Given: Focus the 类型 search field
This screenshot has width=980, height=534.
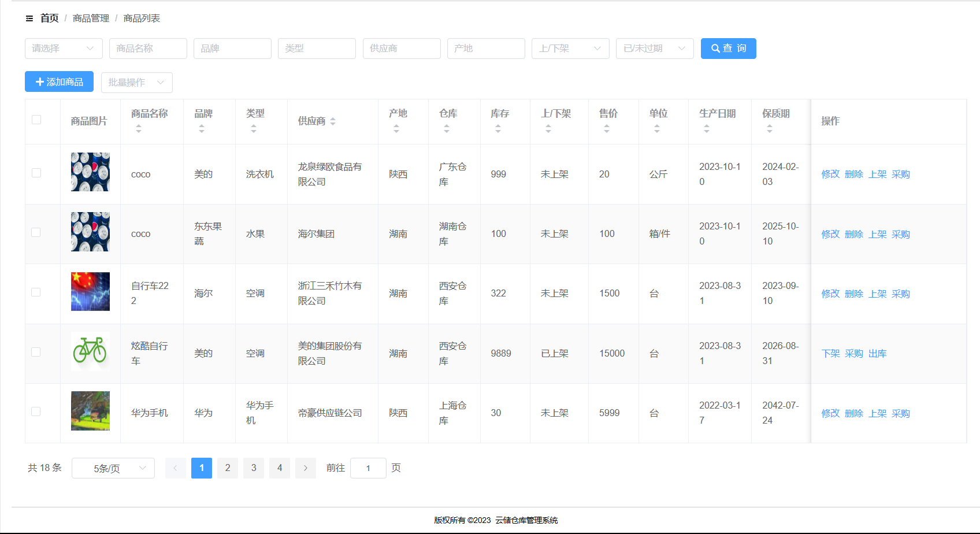Looking at the screenshot, I should coord(317,49).
